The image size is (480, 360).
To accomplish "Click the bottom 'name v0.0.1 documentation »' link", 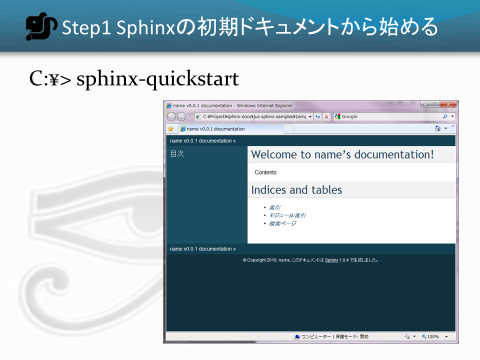I will pyautogui.click(x=203, y=249).
